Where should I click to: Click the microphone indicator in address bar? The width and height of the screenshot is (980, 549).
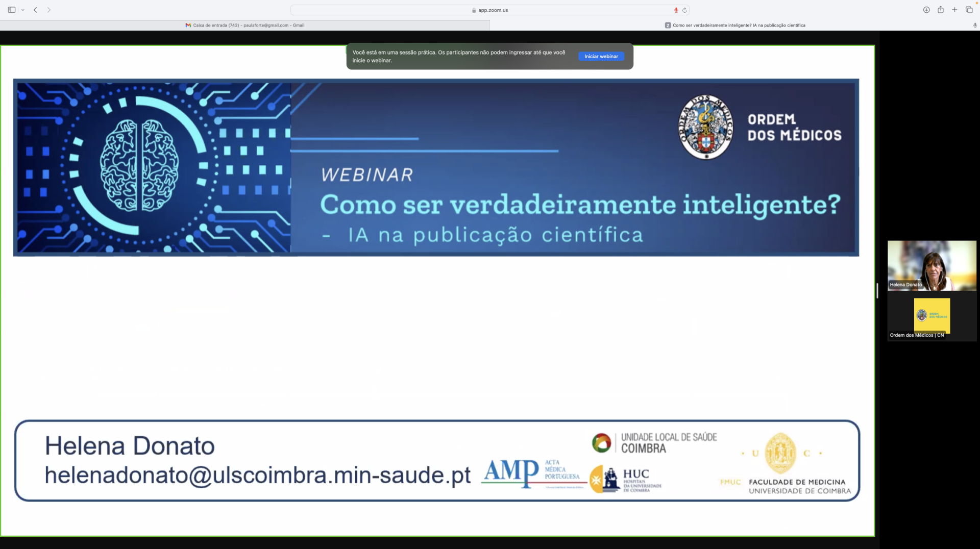point(676,10)
